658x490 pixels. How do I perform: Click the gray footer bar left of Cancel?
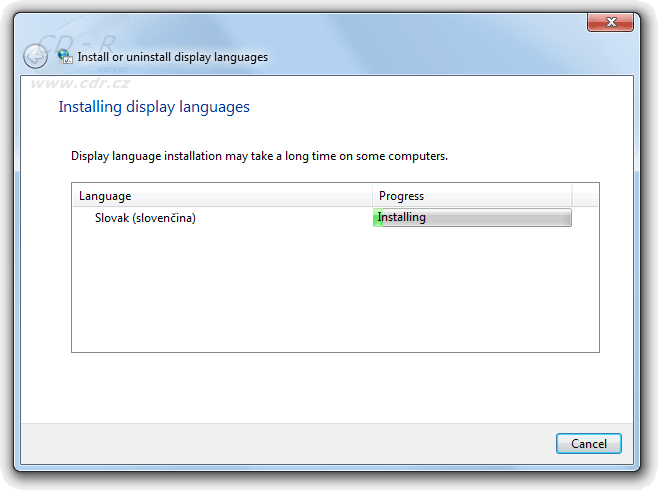(280, 443)
